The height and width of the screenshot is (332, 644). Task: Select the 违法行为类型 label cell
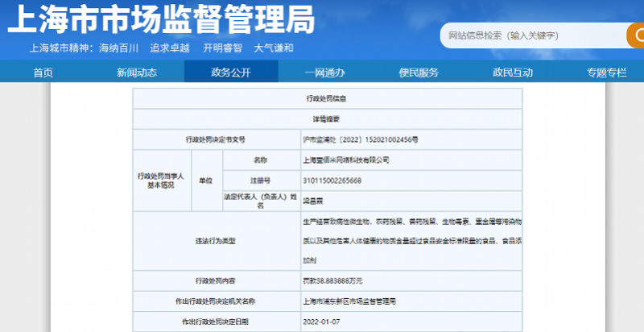point(217,241)
